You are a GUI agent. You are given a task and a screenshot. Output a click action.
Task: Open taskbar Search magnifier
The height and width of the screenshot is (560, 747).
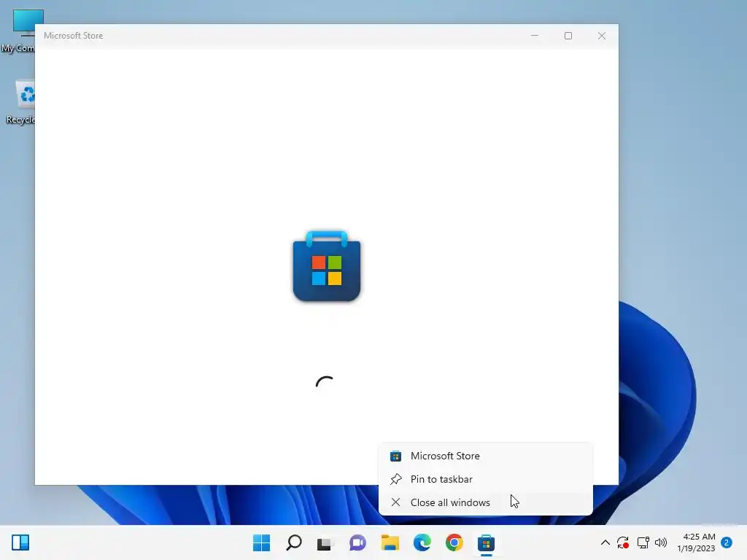pos(293,542)
